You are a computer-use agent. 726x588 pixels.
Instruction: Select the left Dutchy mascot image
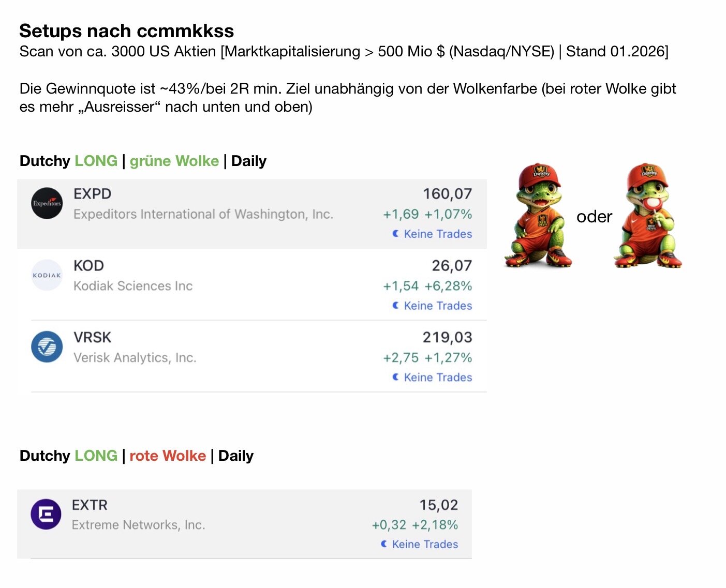pos(538,216)
